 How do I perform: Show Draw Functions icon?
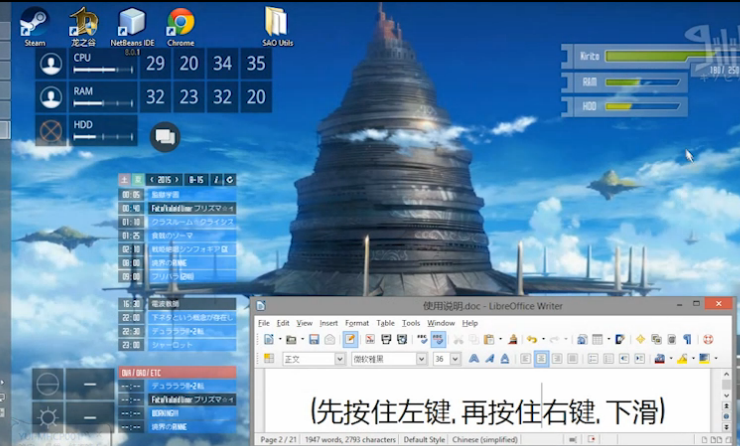(621, 339)
